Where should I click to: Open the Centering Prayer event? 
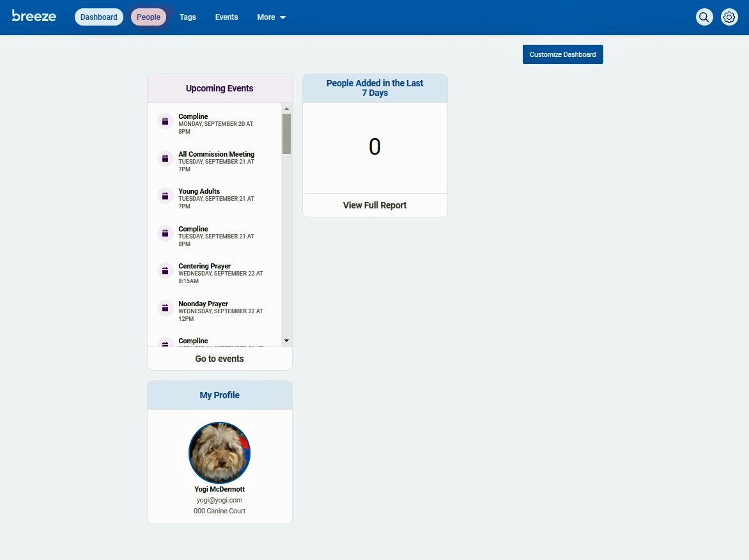[220, 274]
